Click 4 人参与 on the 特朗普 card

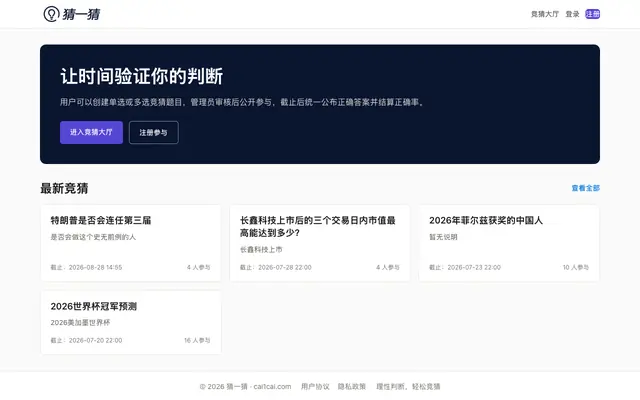(x=198, y=267)
